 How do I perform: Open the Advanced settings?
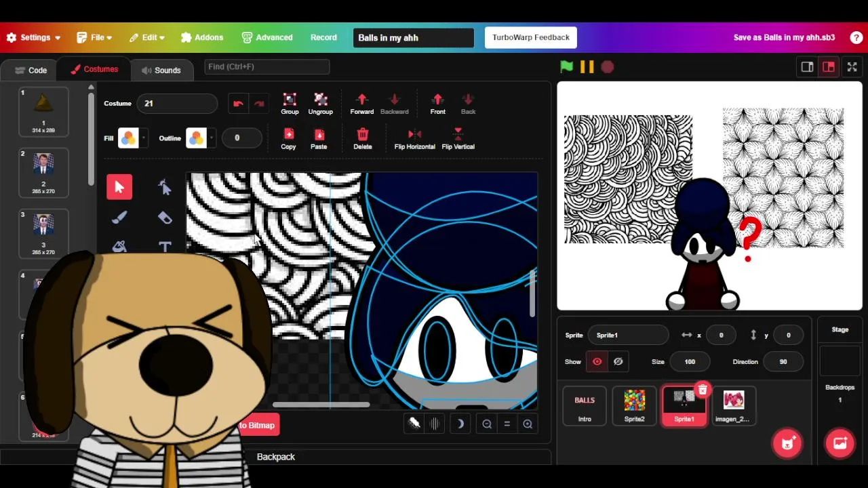point(267,38)
